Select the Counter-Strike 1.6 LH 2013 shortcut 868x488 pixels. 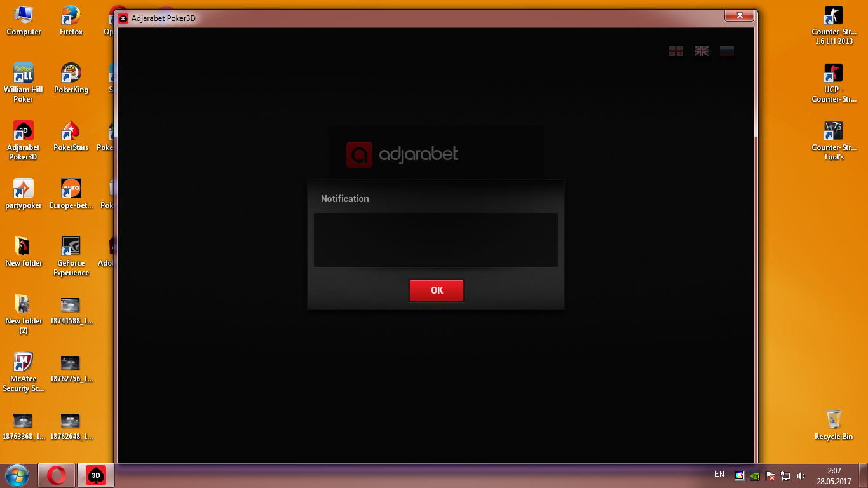pos(834,25)
